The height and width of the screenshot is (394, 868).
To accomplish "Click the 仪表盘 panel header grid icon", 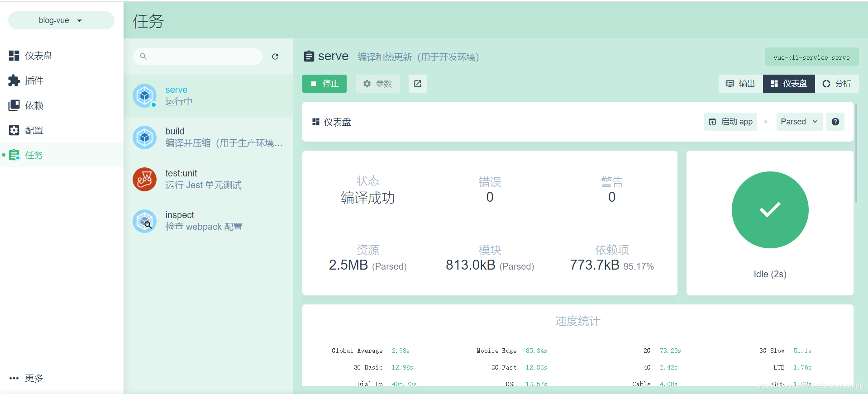I will click(316, 122).
